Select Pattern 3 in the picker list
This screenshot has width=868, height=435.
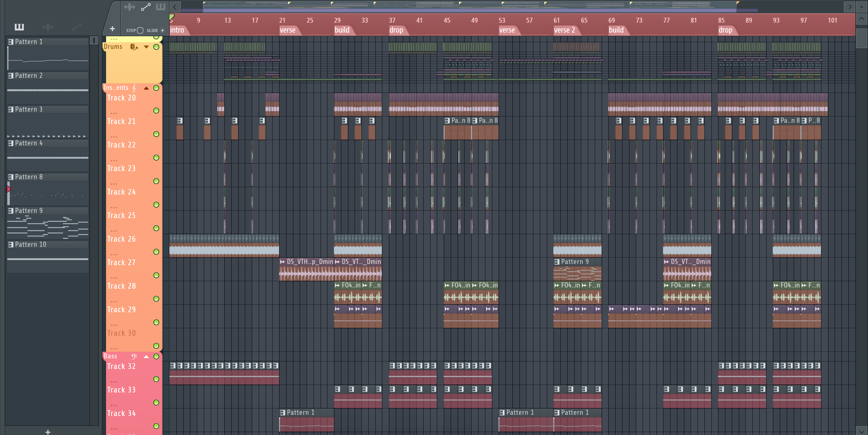click(x=48, y=110)
